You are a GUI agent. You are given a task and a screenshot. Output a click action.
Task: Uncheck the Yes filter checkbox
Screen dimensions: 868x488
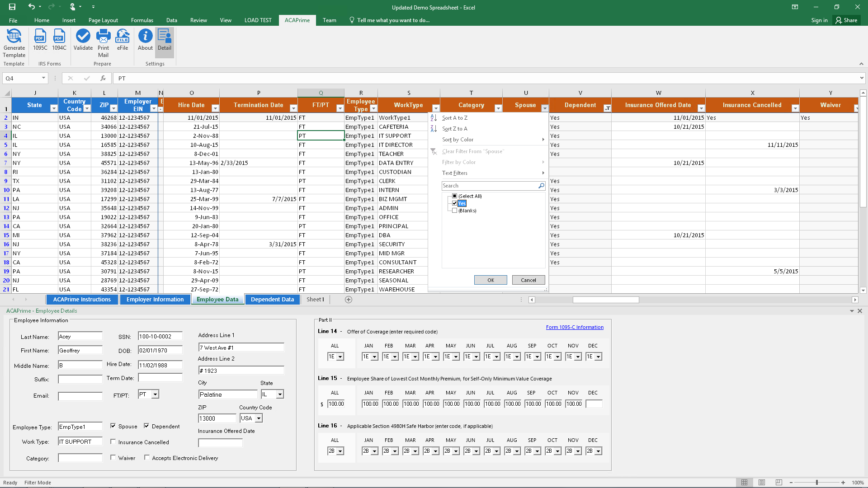tap(455, 203)
